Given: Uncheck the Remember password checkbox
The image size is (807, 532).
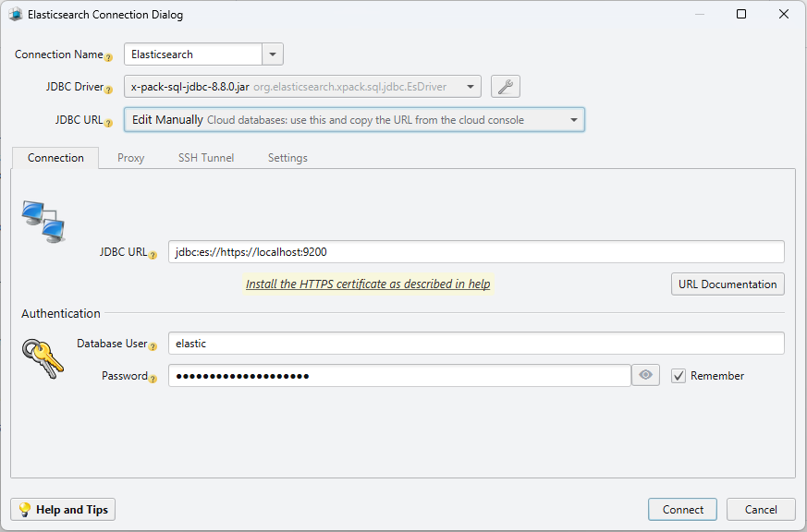Looking at the screenshot, I should (x=679, y=375).
